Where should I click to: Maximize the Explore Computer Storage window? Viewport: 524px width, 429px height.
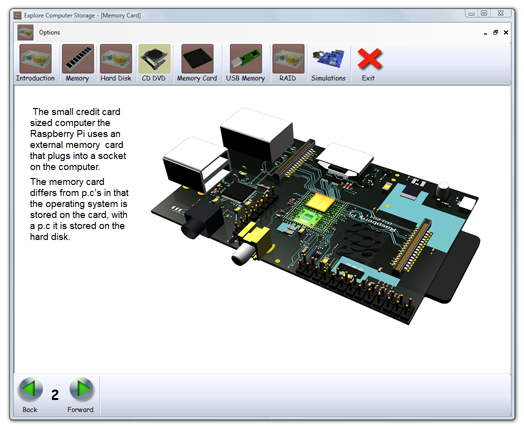point(484,13)
